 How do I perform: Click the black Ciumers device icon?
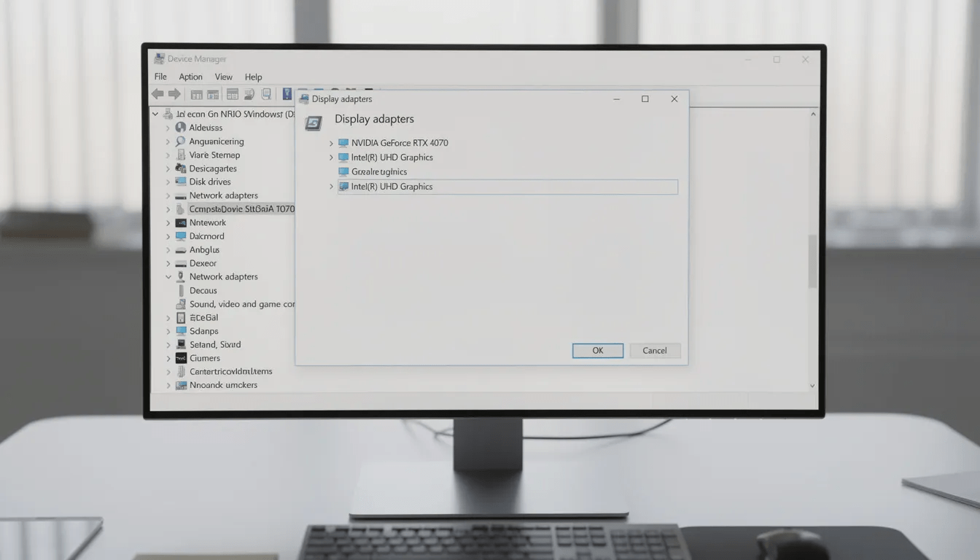point(181,358)
